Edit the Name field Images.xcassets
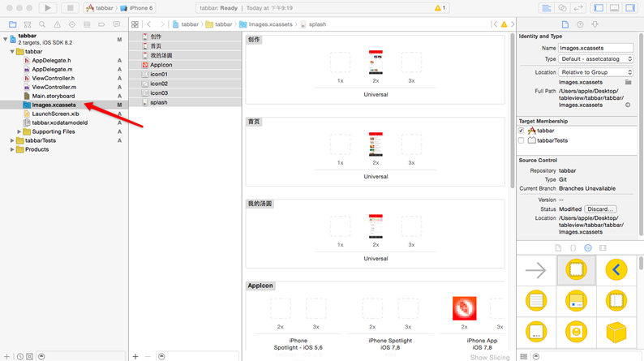Viewport: 644px width, 361px height. coord(595,48)
